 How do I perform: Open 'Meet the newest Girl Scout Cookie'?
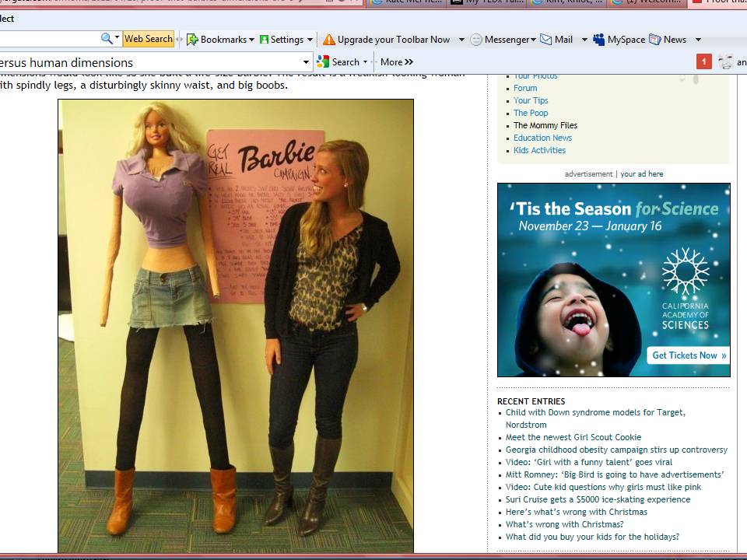(x=573, y=437)
